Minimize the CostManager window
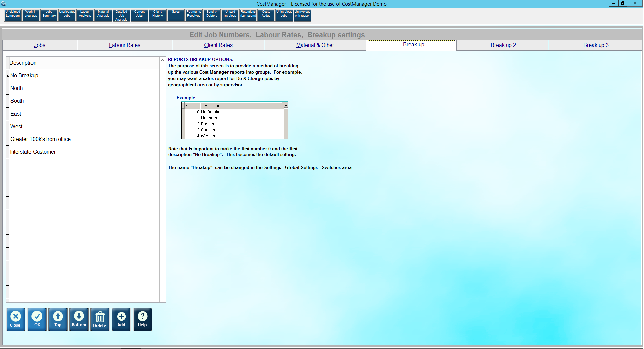 pyautogui.click(x=613, y=3)
